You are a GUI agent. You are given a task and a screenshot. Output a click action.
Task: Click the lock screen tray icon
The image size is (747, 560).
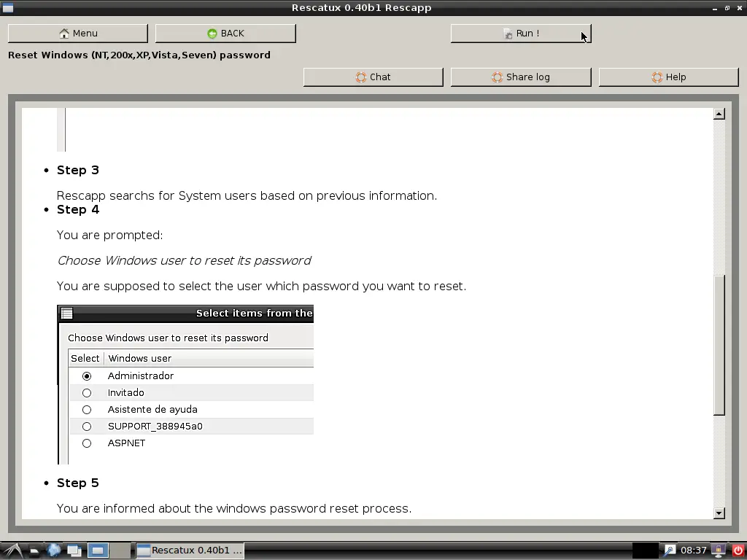[x=719, y=551]
